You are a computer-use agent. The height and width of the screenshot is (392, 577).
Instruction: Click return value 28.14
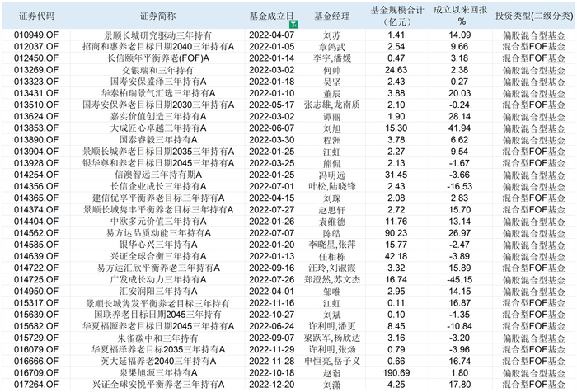460,117
